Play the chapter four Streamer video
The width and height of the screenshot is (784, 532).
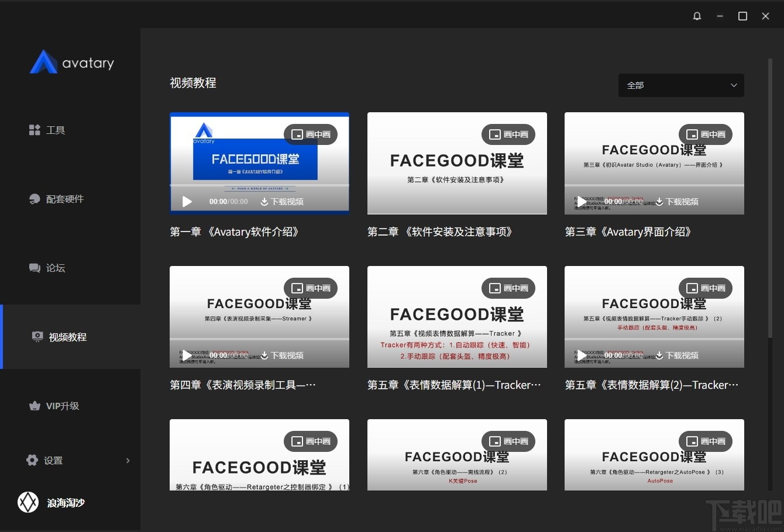(x=187, y=355)
